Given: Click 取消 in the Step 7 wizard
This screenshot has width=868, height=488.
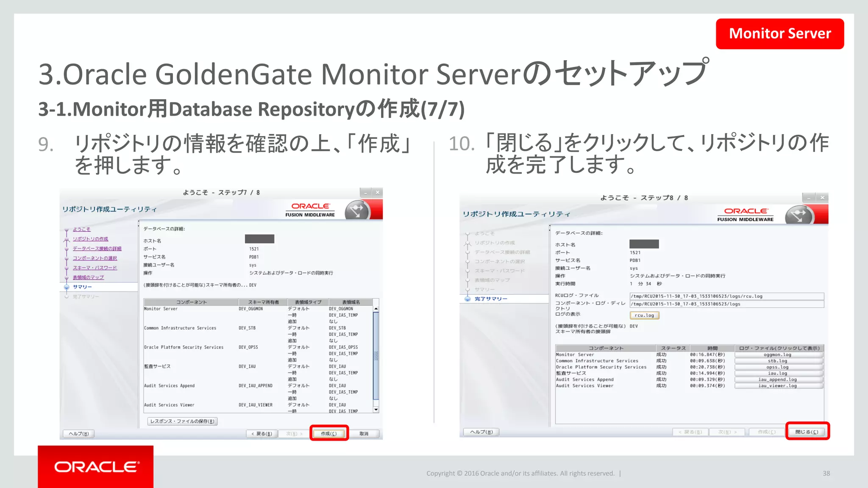Looking at the screenshot, I should pos(364,433).
